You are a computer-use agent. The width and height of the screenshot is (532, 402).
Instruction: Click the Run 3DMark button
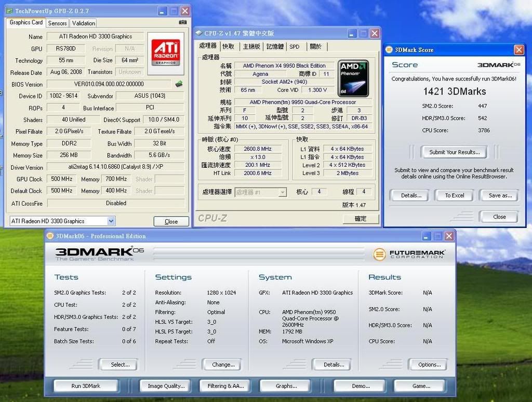(x=86, y=386)
